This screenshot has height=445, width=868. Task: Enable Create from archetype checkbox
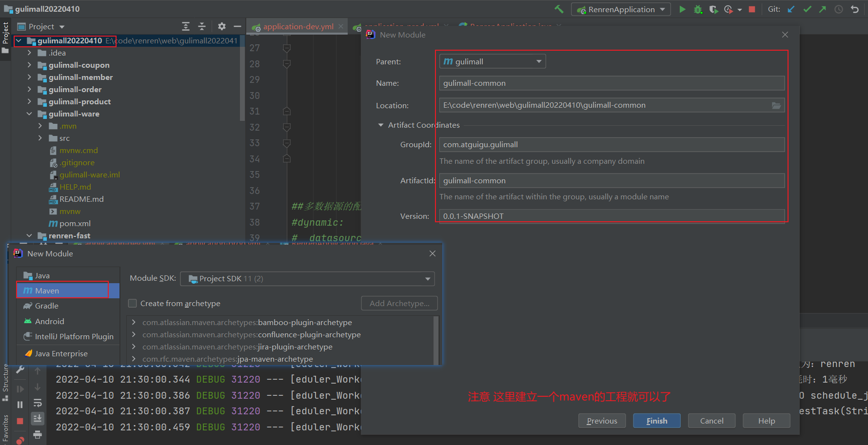coord(132,303)
